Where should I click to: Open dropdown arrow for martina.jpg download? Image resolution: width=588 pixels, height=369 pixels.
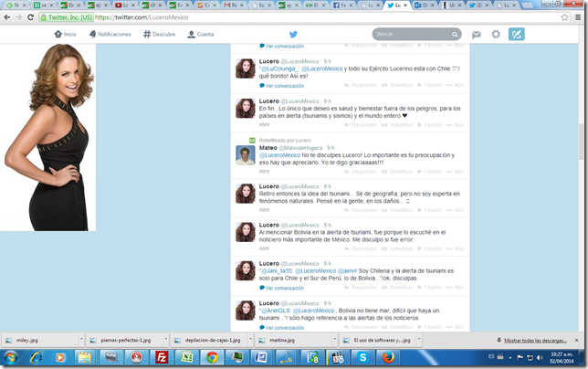(335, 340)
